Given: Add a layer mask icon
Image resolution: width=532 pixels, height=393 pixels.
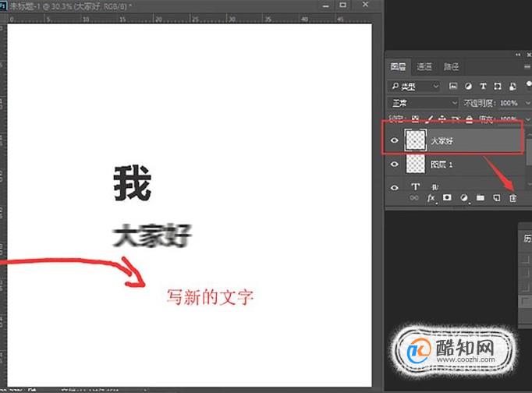Looking at the screenshot, I should pos(447,198).
